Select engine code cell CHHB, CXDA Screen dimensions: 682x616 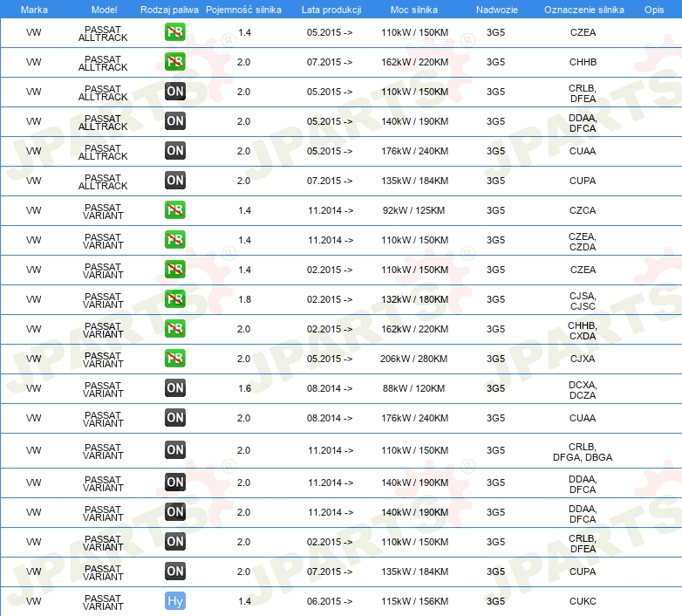point(583,331)
